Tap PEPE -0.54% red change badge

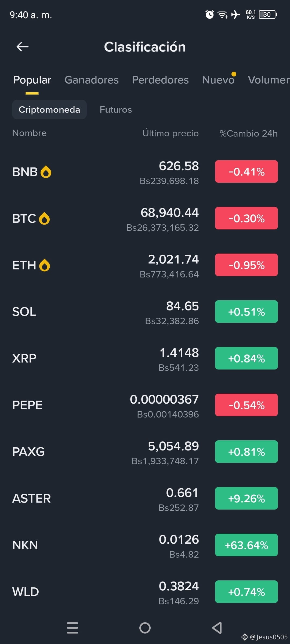247,405
